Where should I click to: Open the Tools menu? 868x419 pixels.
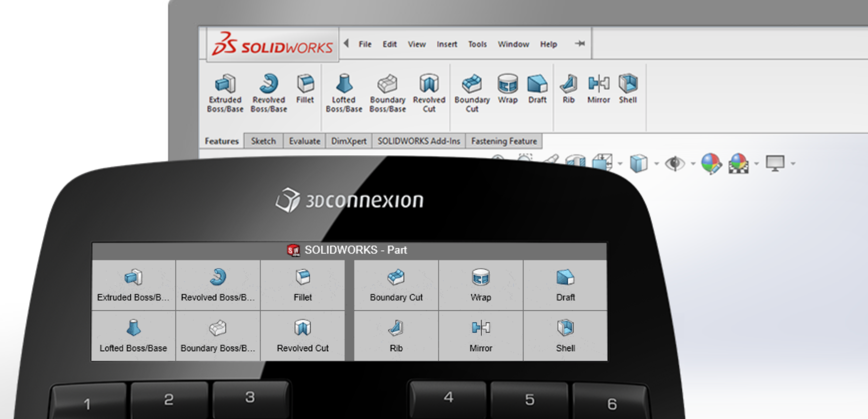(x=477, y=44)
